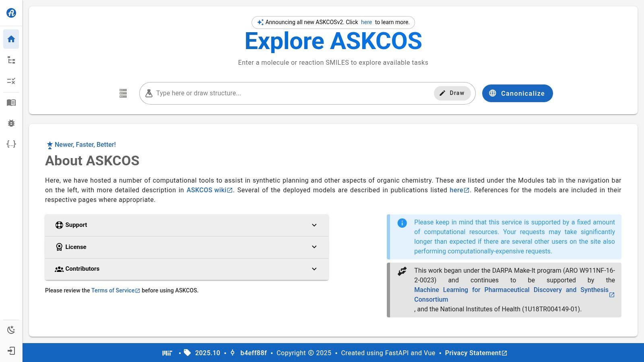Expand the Support section
This screenshot has height=362, width=644.
187,225
